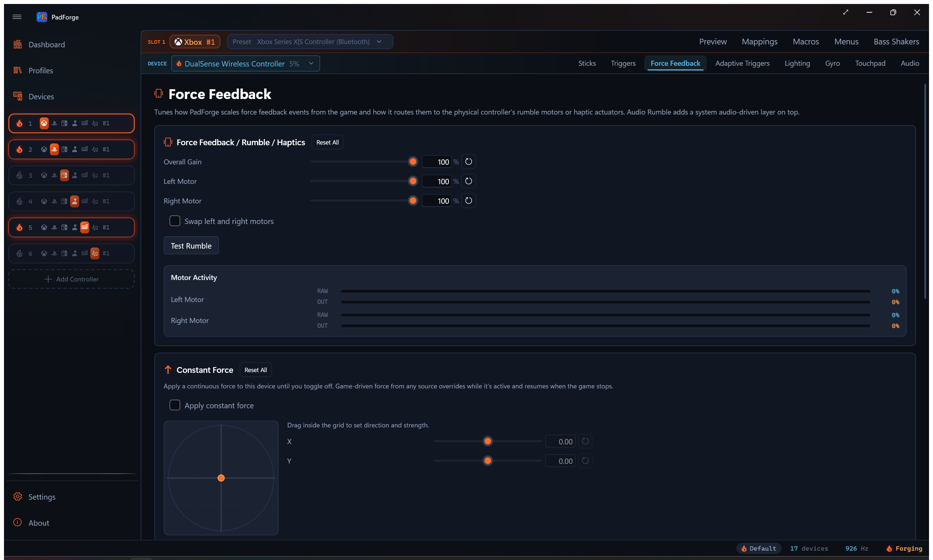Click the Left Motor slider handle
This screenshot has height=560, width=933.
[413, 181]
